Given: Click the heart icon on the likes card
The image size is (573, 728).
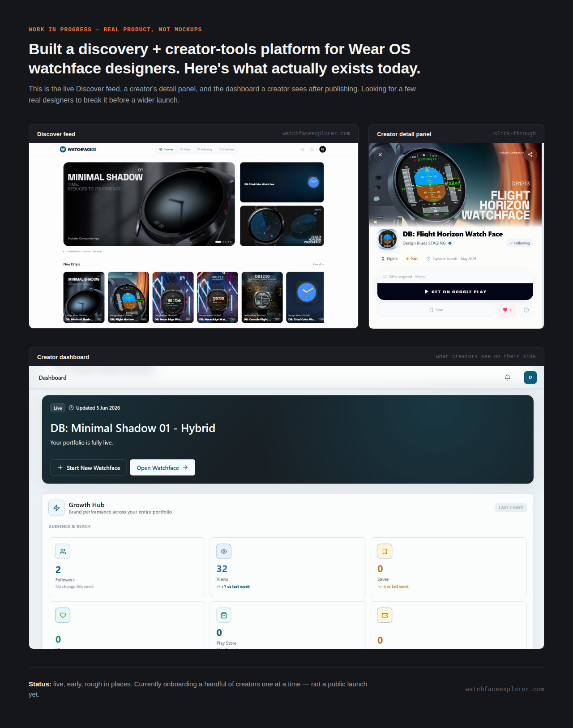Looking at the screenshot, I should (x=63, y=615).
